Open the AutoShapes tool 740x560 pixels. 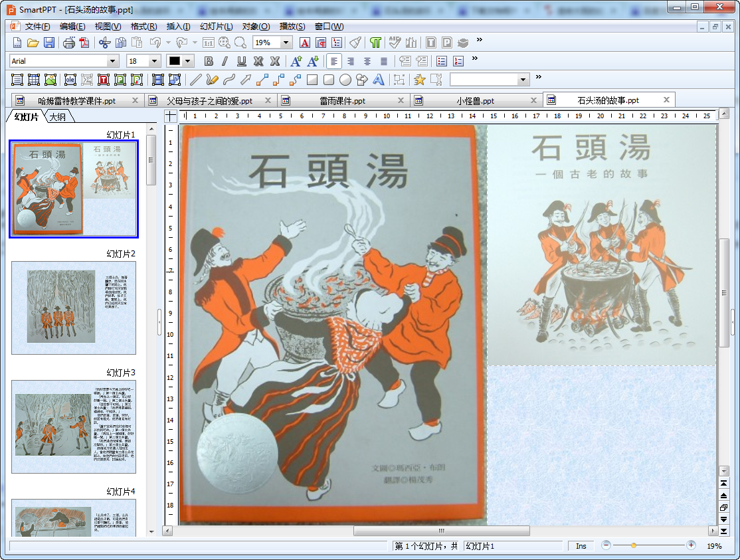click(362, 80)
